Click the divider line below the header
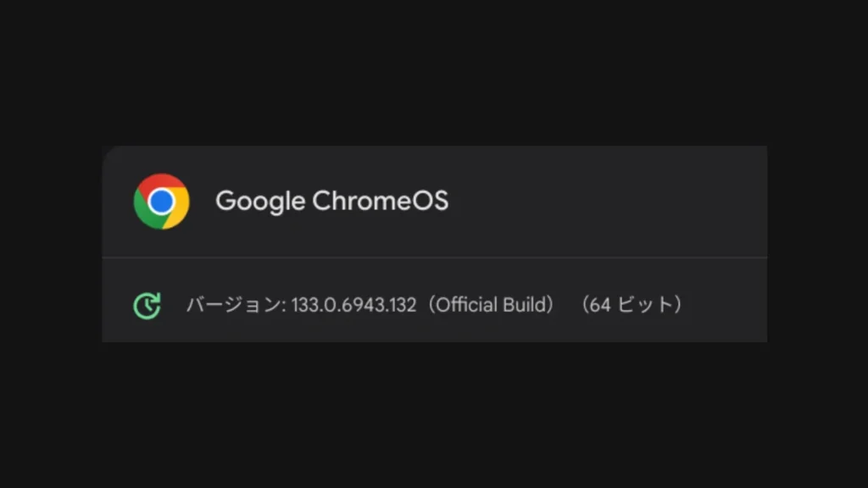 (434, 257)
